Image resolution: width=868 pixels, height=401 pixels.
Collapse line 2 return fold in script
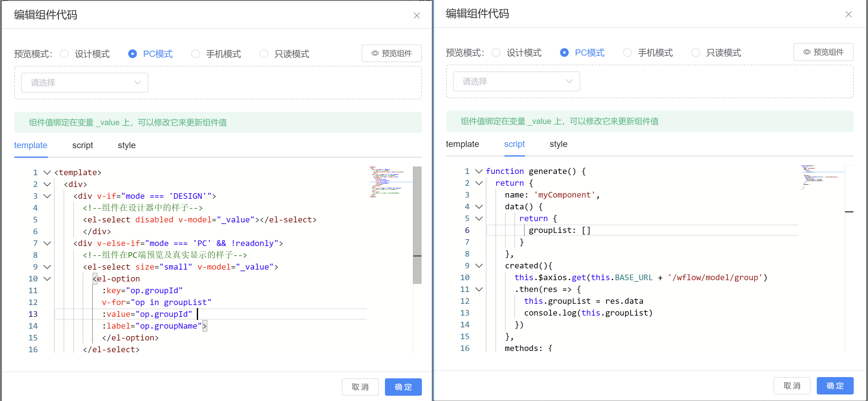[x=479, y=183]
